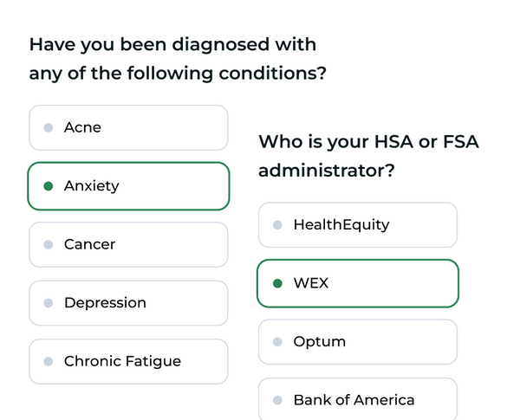Click the Chronic Fatigue label text
Screen dimensions: 520x420
(122, 362)
